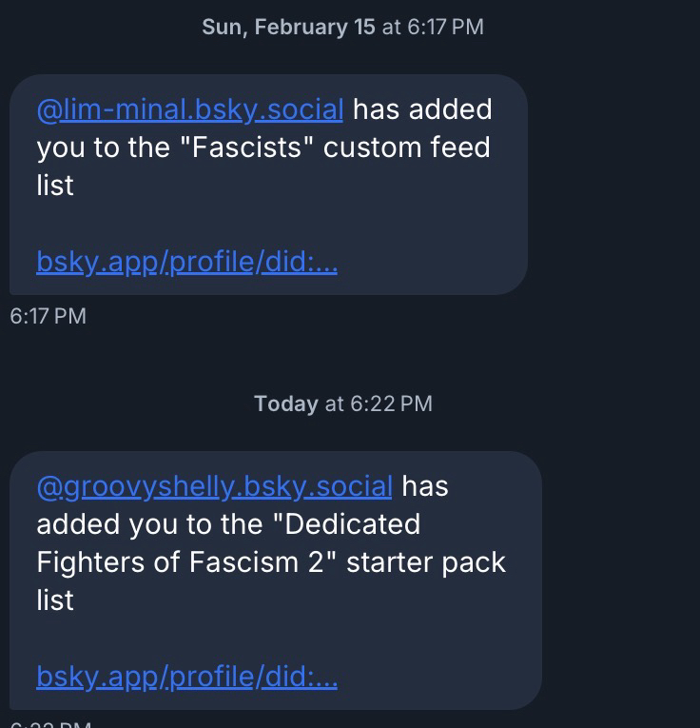Click the "Sun, February 15" date header

click(288, 27)
